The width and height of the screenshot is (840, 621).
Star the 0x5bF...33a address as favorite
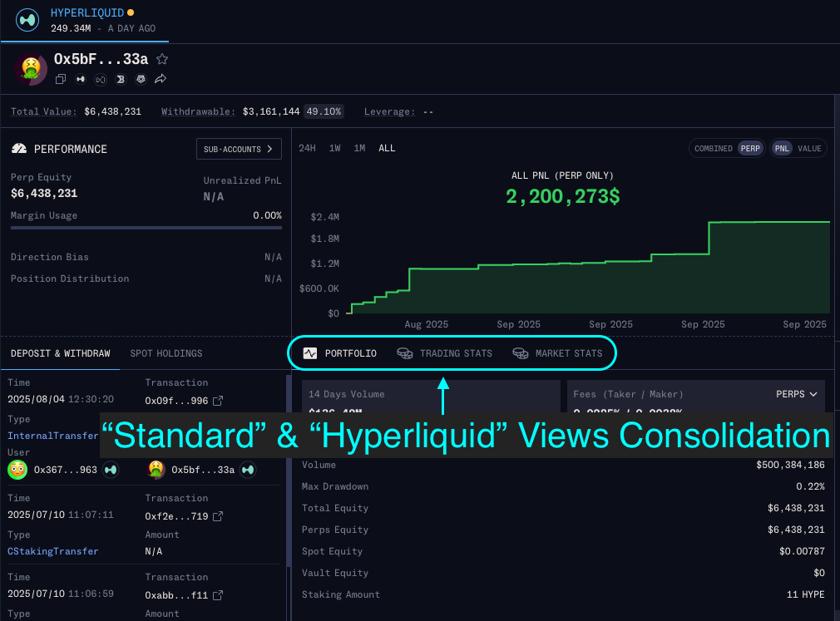[162, 59]
